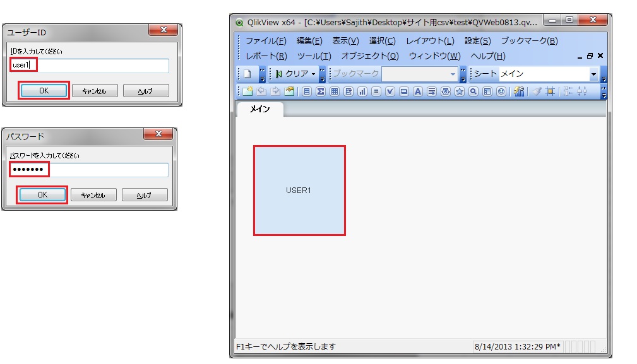Create a Button object from toolbar

404,91
